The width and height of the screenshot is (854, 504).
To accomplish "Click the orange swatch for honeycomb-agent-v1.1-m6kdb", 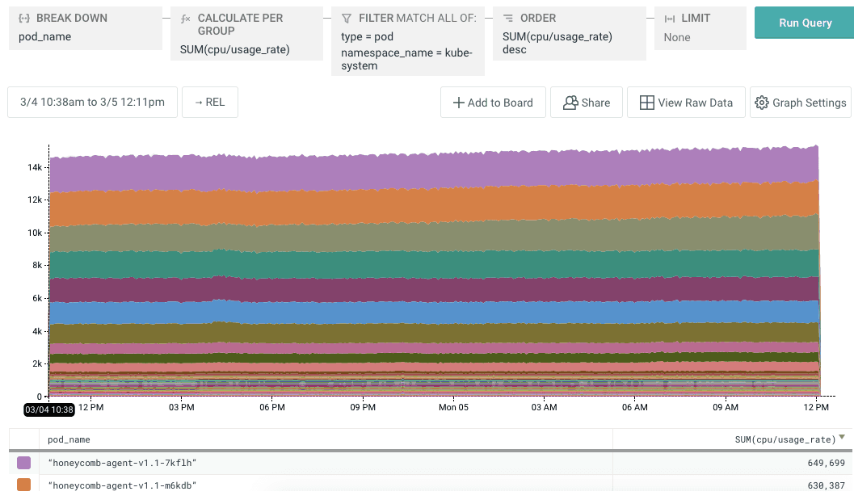I will coord(24,485).
